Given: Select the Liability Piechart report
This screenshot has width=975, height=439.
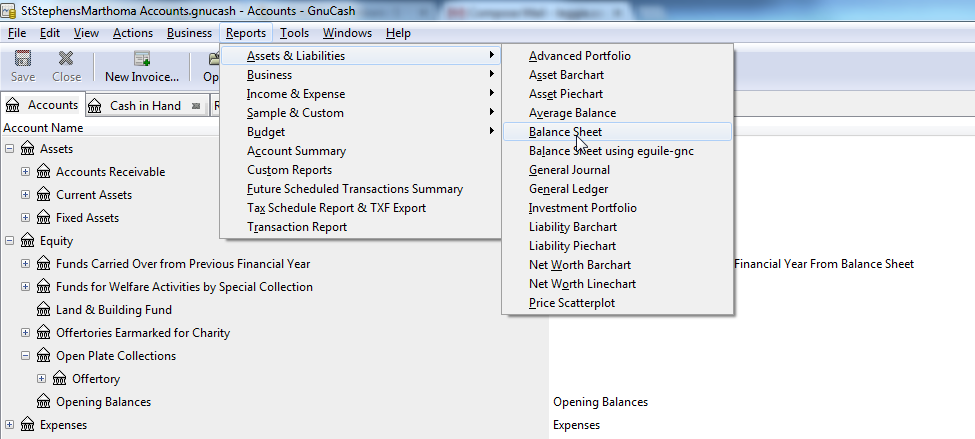Looking at the screenshot, I should pyautogui.click(x=617, y=246).
